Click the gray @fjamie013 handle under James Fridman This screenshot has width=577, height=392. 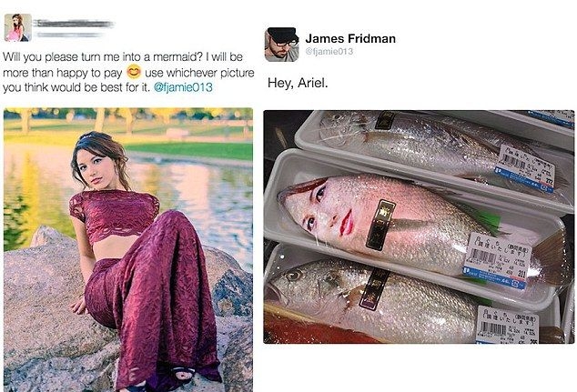point(329,52)
